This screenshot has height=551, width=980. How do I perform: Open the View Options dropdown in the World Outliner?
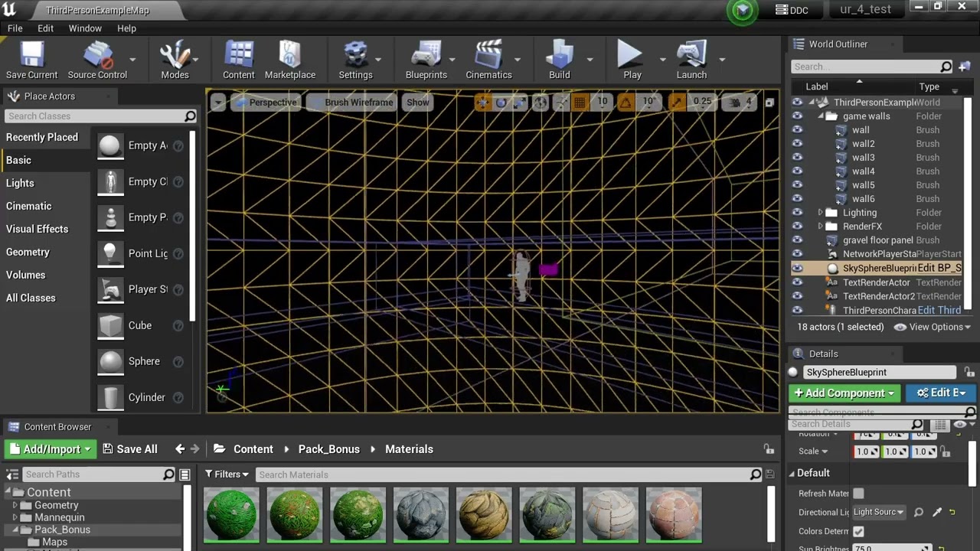pos(933,327)
